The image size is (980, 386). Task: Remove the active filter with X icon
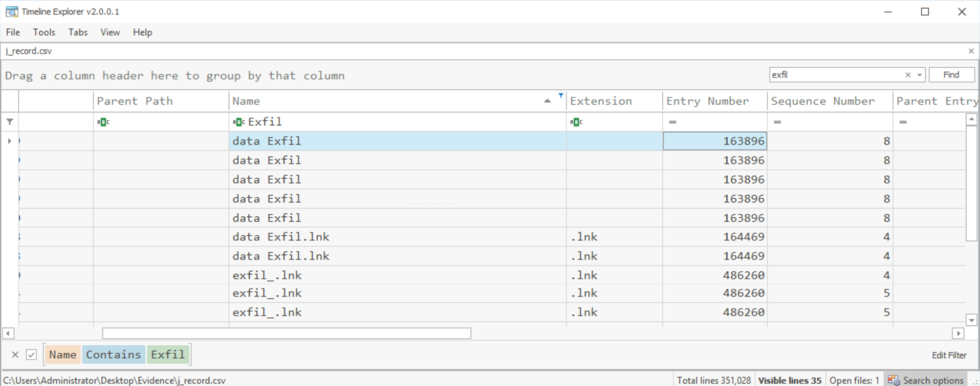click(15, 354)
